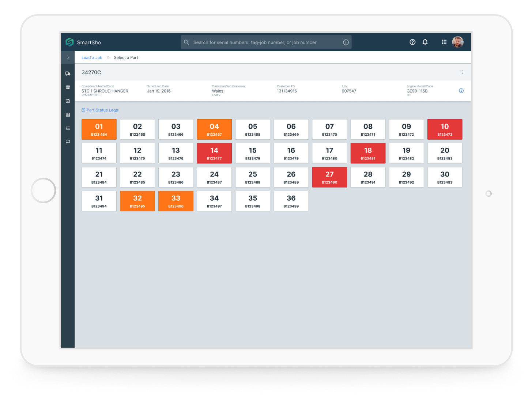Open the three-dot menu for job 34270C
The height and width of the screenshot is (397, 532).
tap(462, 72)
